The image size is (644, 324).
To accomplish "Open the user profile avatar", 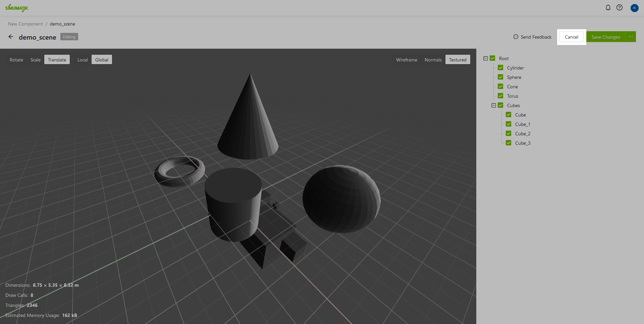I will tap(634, 8).
